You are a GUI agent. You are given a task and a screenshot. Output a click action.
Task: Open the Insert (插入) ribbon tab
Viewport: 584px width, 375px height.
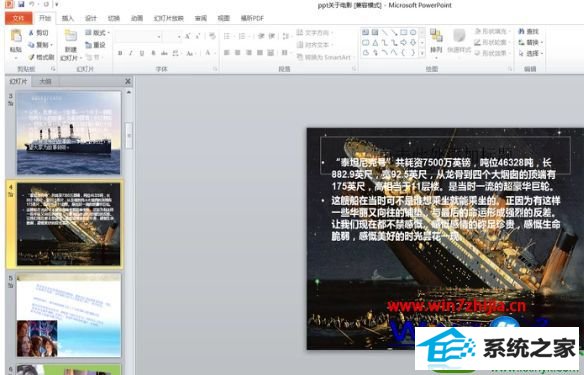67,18
